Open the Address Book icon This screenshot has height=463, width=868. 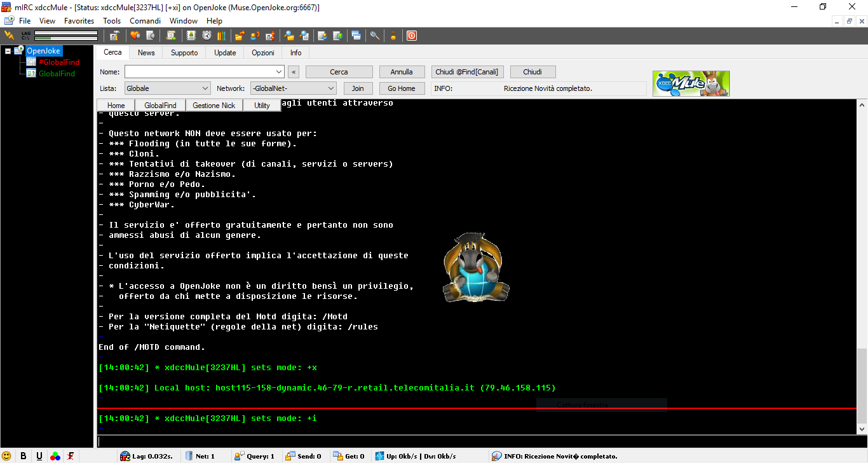pos(191,36)
